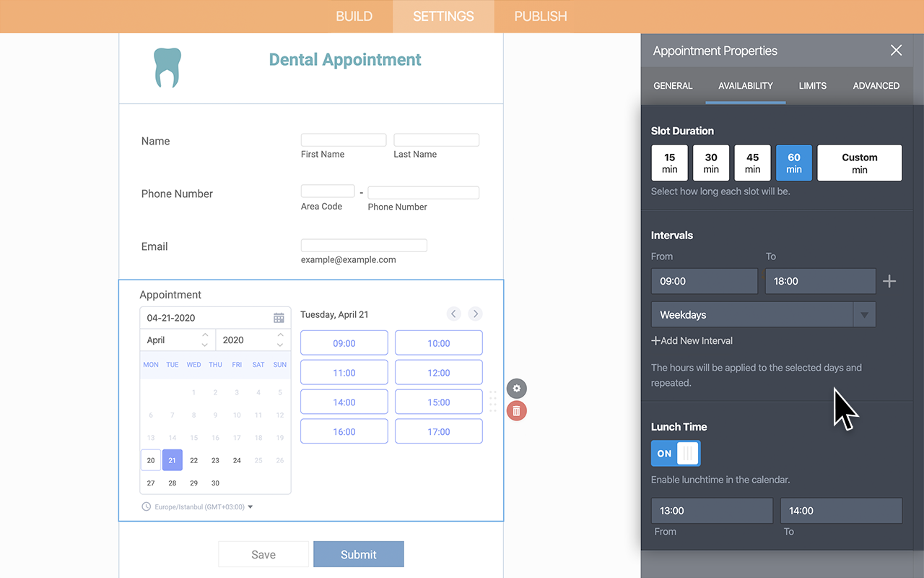Open the Weekdays dropdown
924x578 pixels.
point(764,315)
